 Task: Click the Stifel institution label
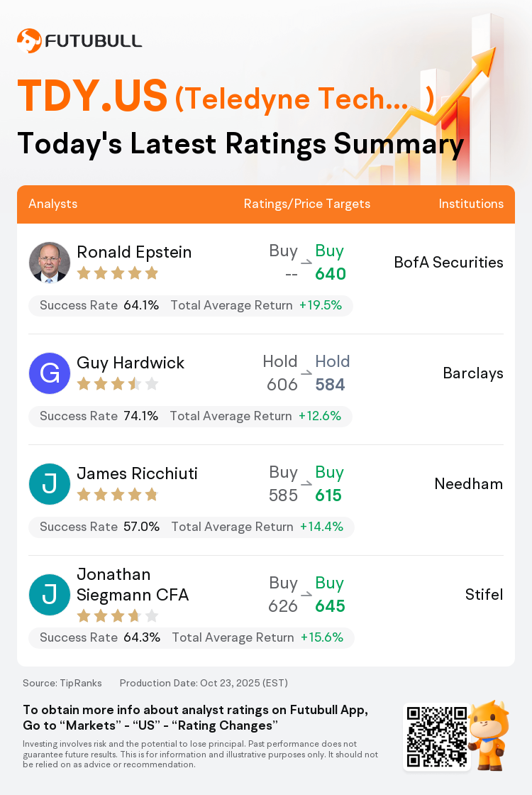click(x=484, y=595)
